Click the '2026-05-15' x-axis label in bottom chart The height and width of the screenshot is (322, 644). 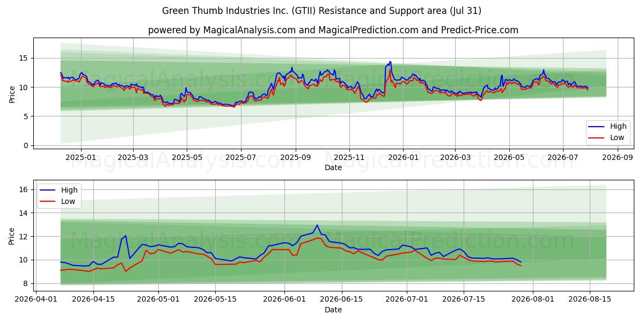point(215,300)
